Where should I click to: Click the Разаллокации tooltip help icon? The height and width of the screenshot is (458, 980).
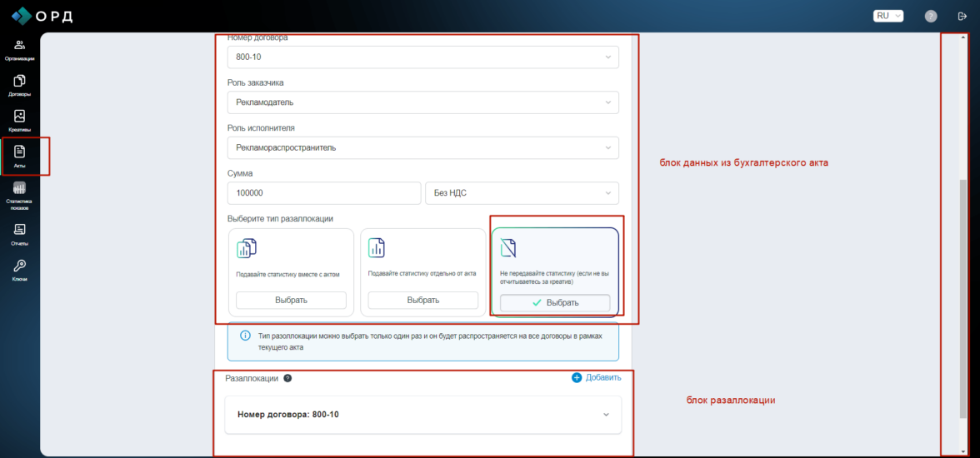(287, 378)
